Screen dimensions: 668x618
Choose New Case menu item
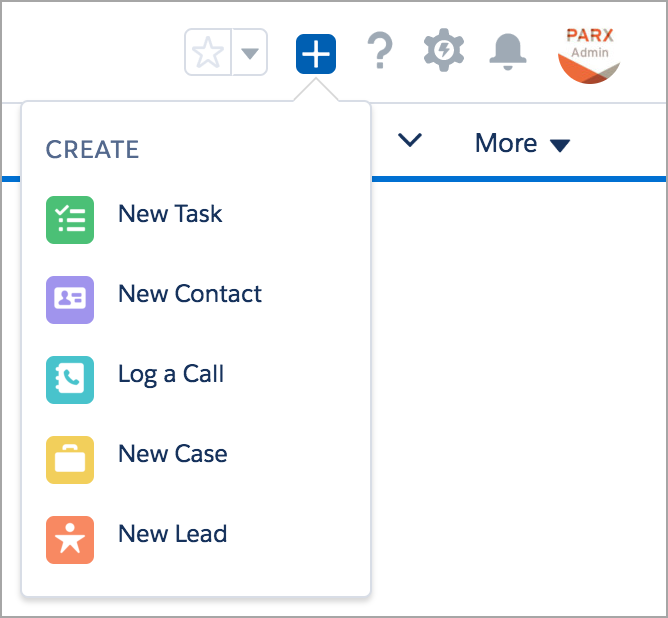173,454
